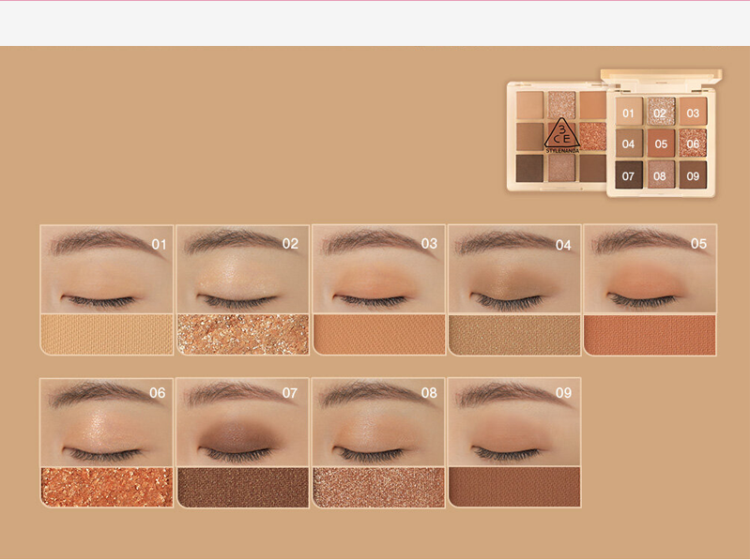
Task: Open the eye photo labeled 05
Action: (x=651, y=269)
